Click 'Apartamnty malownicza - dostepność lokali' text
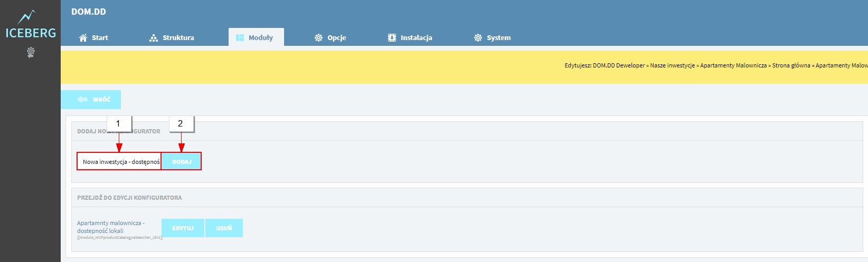This screenshot has width=868, height=262. tap(111, 227)
